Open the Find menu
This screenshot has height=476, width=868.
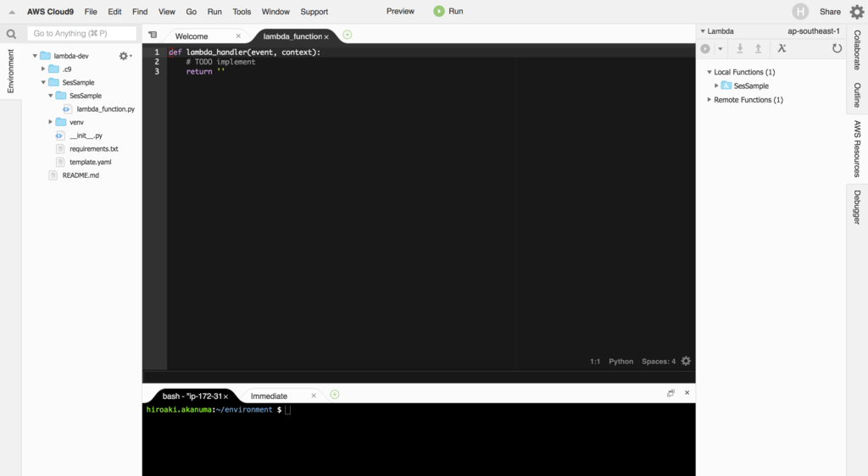coord(140,12)
